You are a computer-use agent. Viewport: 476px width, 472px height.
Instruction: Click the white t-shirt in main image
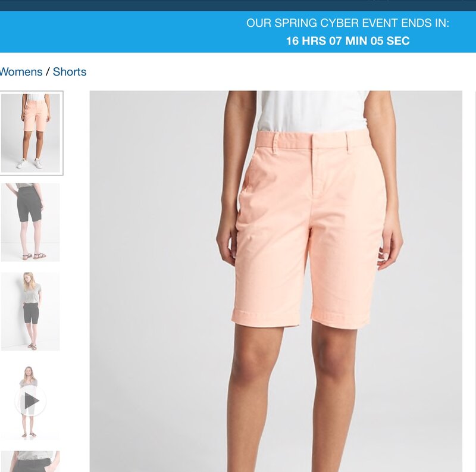tap(313, 111)
